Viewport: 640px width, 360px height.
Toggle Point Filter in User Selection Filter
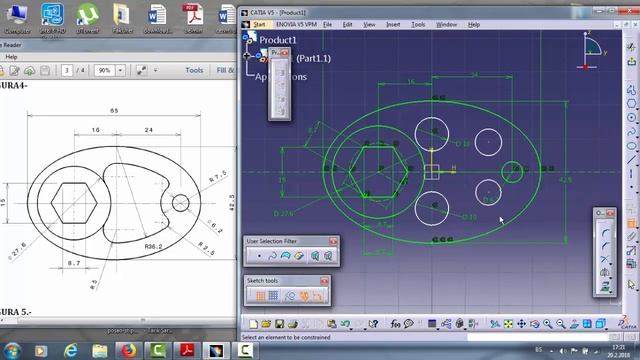pyautogui.click(x=260, y=256)
